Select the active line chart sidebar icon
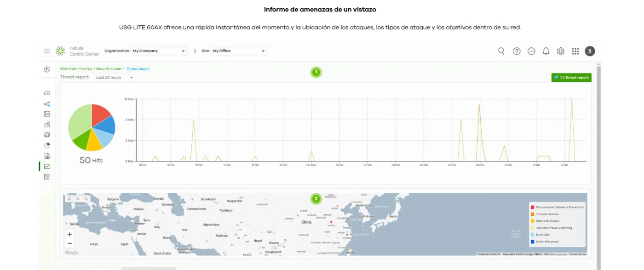The width and height of the screenshot is (644, 270). tap(47, 166)
